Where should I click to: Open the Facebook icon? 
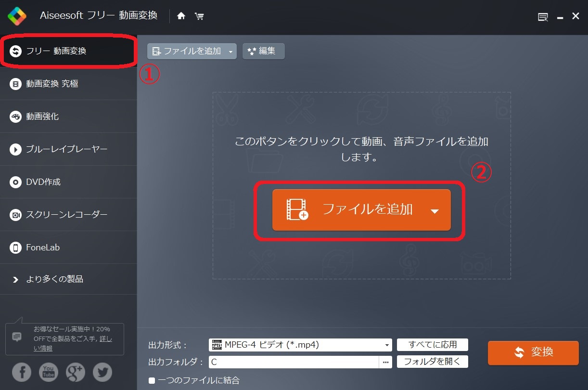click(x=22, y=372)
